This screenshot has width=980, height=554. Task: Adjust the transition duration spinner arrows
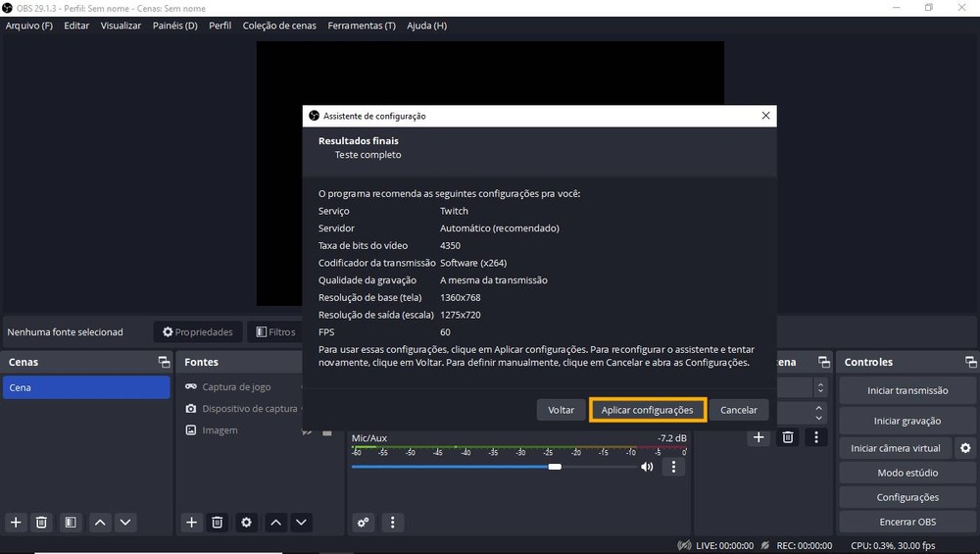[818, 412]
